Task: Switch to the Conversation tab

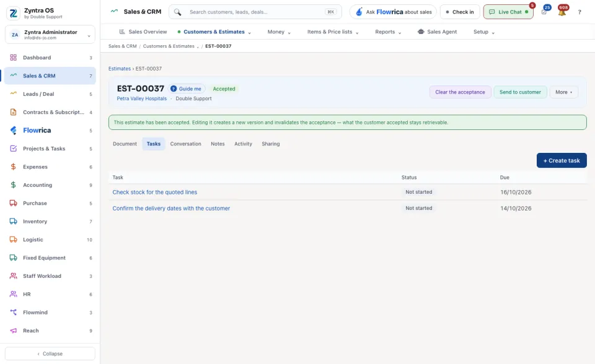Action: (185, 144)
